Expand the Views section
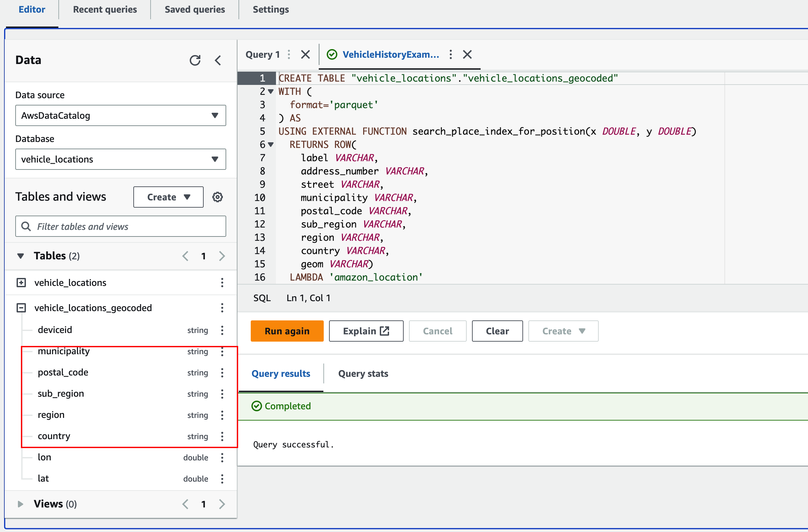The width and height of the screenshot is (808, 532). tap(20, 504)
